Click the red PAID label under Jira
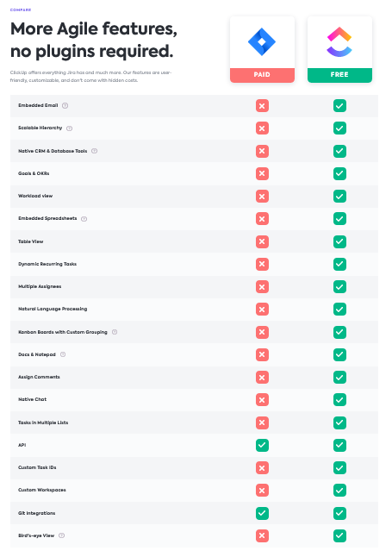The width and height of the screenshot is (392, 557). pyautogui.click(x=262, y=75)
